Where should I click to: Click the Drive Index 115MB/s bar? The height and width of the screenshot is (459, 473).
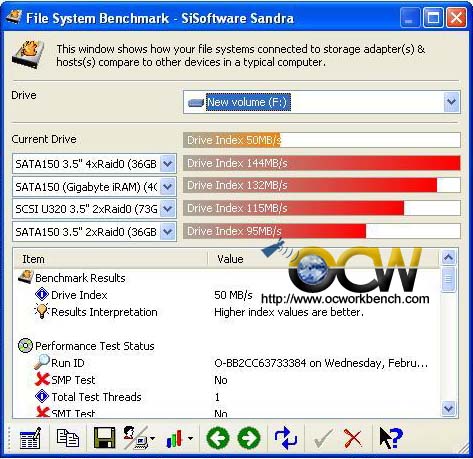[x=293, y=208]
